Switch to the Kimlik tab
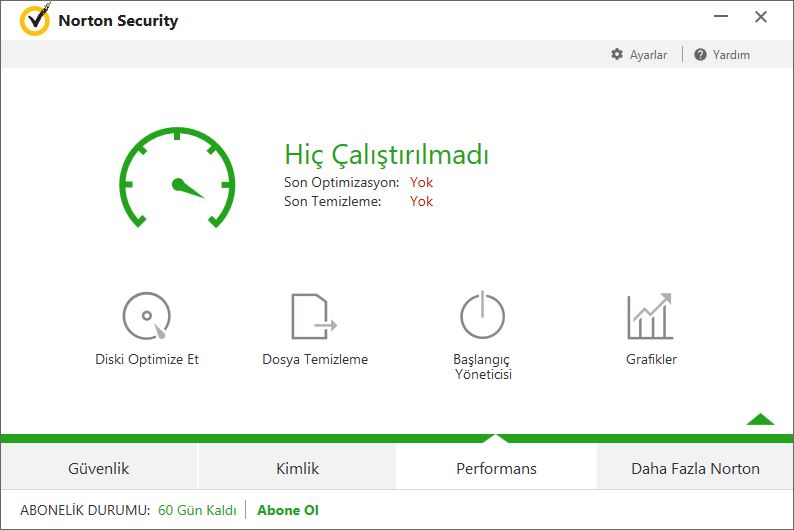The image size is (794, 530). (x=297, y=468)
